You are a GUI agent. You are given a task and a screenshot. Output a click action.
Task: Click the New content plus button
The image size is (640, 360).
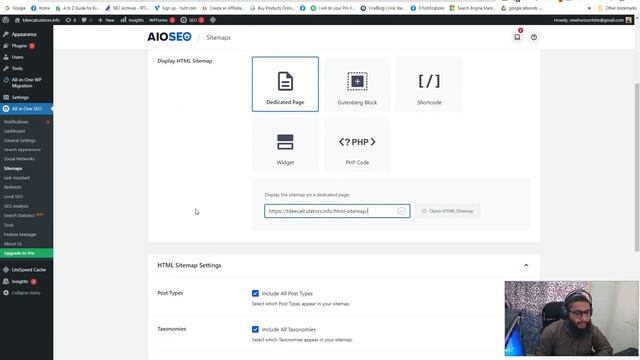(106, 20)
